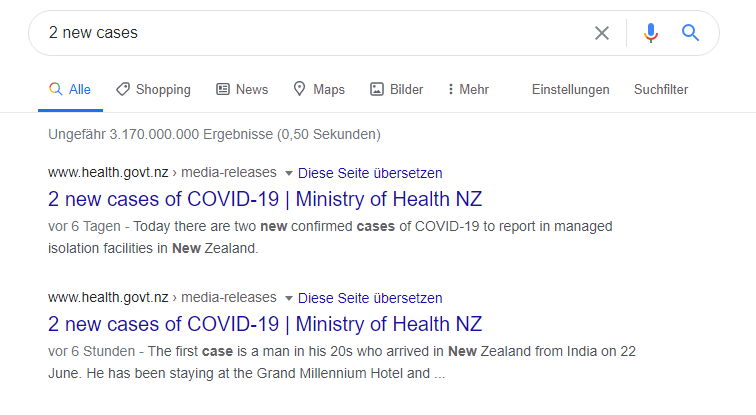Open the Suchfilter tools

(661, 89)
